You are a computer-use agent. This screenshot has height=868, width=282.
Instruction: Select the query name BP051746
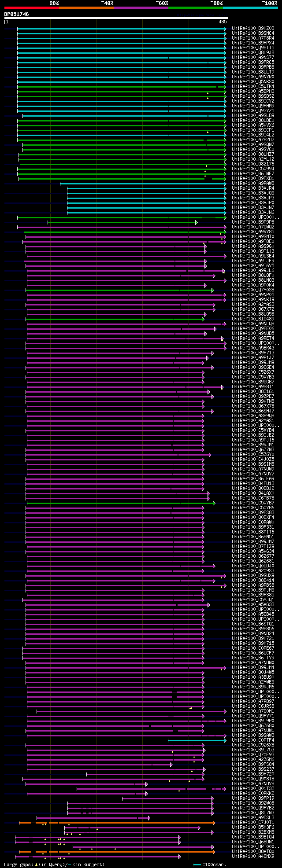(x=17, y=14)
